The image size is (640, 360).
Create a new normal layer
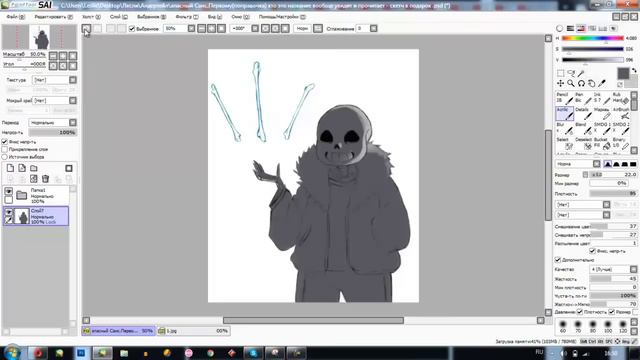pos(10,168)
